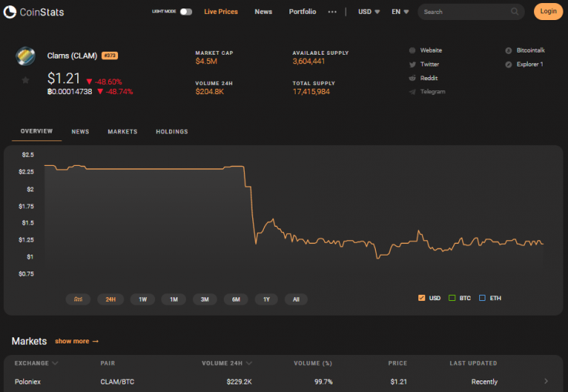Expand the Poloniex row right chevron
Viewport: 568px width, 392px height.
click(546, 381)
